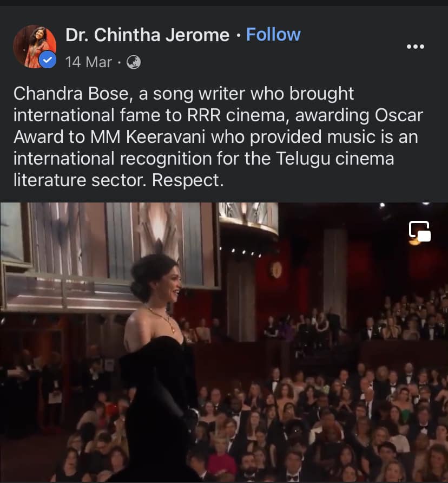Click the word Respect ending the post
The width and height of the screenshot is (448, 483).
click(x=188, y=180)
